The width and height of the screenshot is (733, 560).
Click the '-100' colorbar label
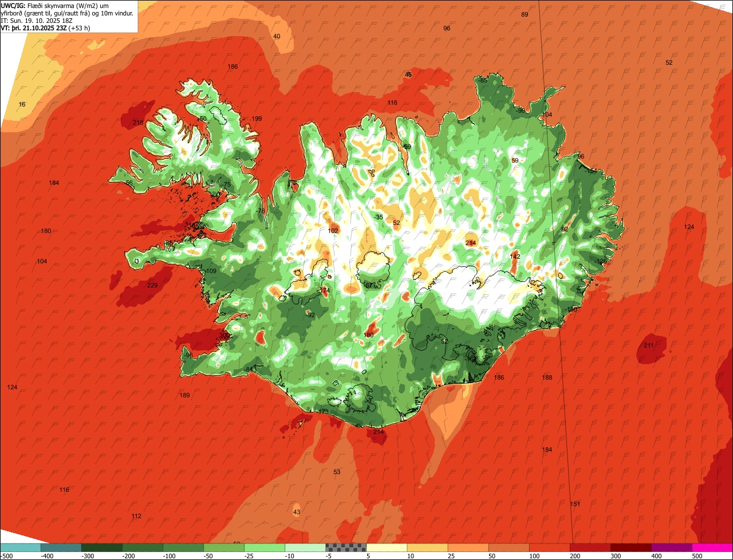click(170, 556)
